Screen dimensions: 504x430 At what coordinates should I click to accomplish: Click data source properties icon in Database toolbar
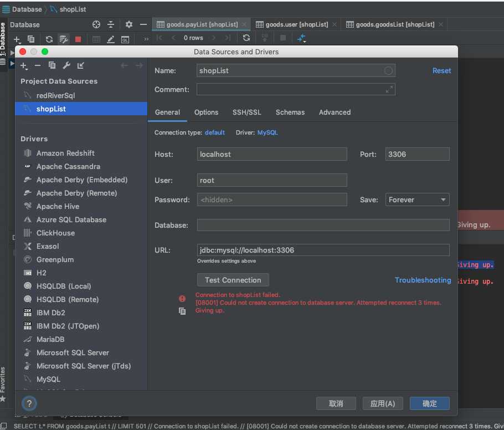click(x=63, y=39)
